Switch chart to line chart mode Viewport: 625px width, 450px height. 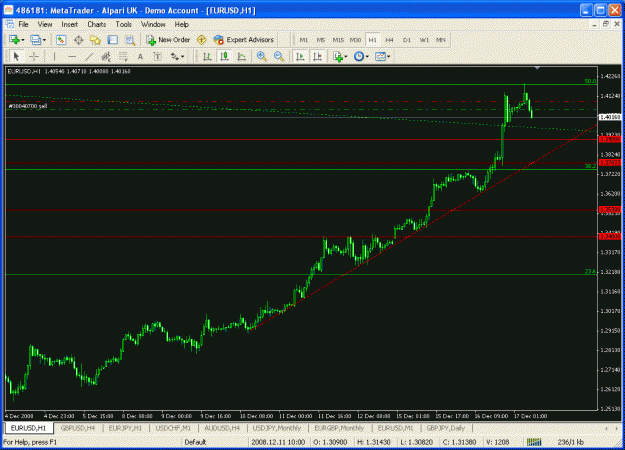tap(242, 56)
